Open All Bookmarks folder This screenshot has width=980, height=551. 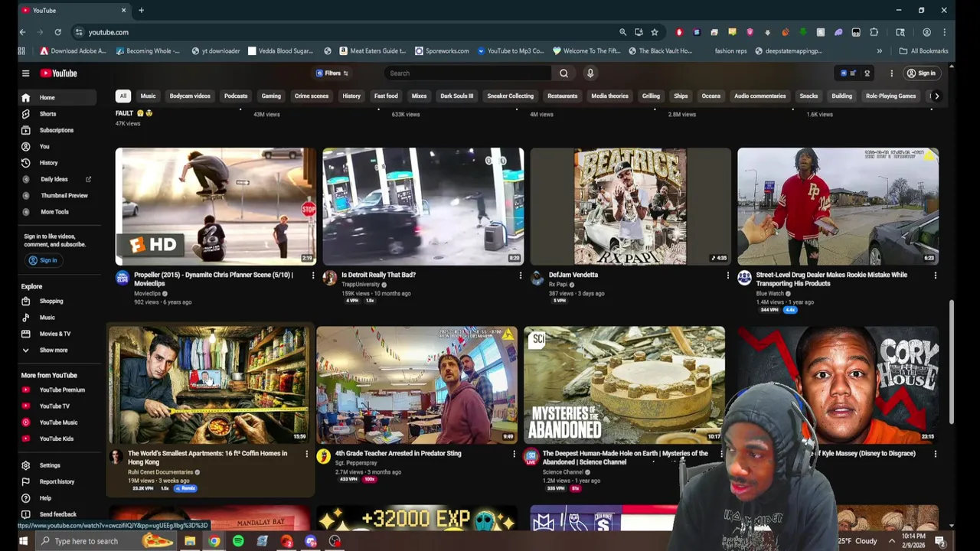(924, 51)
